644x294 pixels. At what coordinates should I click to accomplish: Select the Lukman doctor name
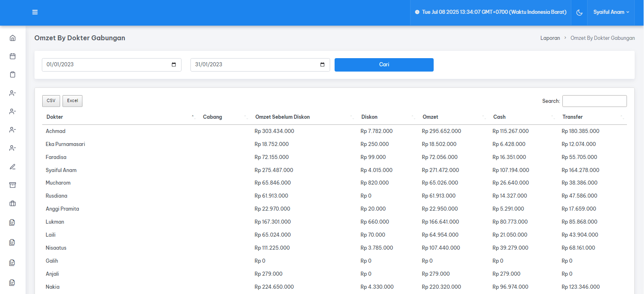55,222
